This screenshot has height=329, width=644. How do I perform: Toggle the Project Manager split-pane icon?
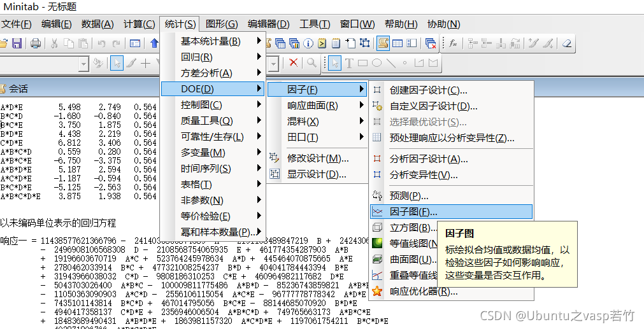click(411, 43)
